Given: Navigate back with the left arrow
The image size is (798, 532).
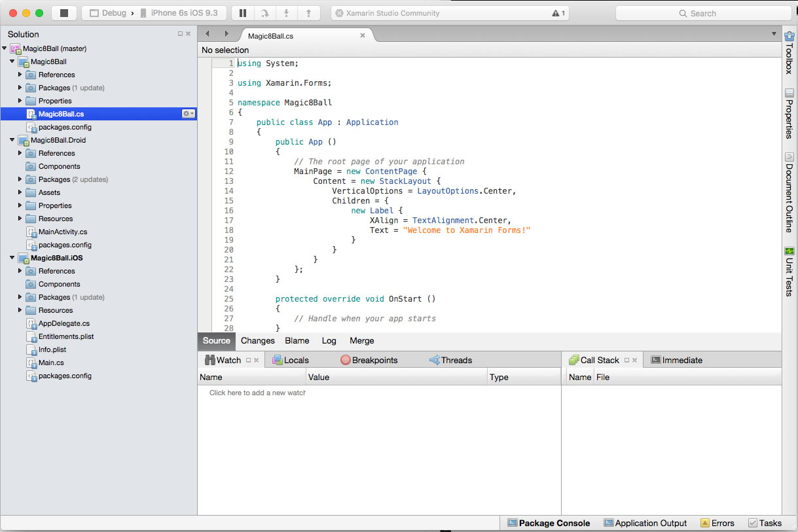Looking at the screenshot, I should coord(208,33).
